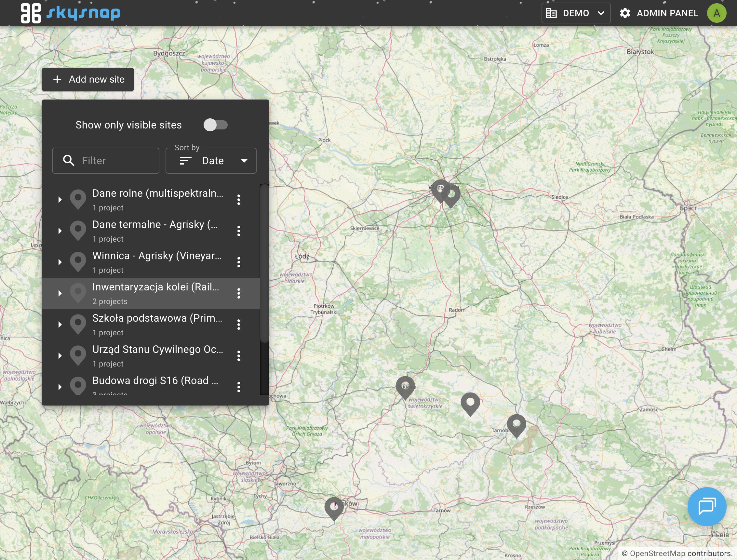Screen dimensions: 737x560
Task: Open options menu for Winnica - Agrisky site
Action: pos(239,262)
